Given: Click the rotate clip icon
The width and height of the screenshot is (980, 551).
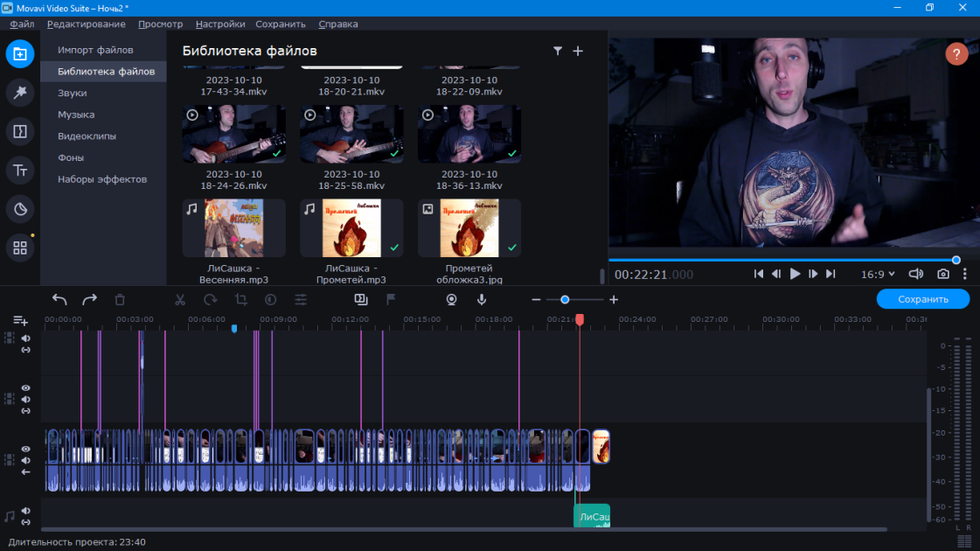Looking at the screenshot, I should point(210,300).
